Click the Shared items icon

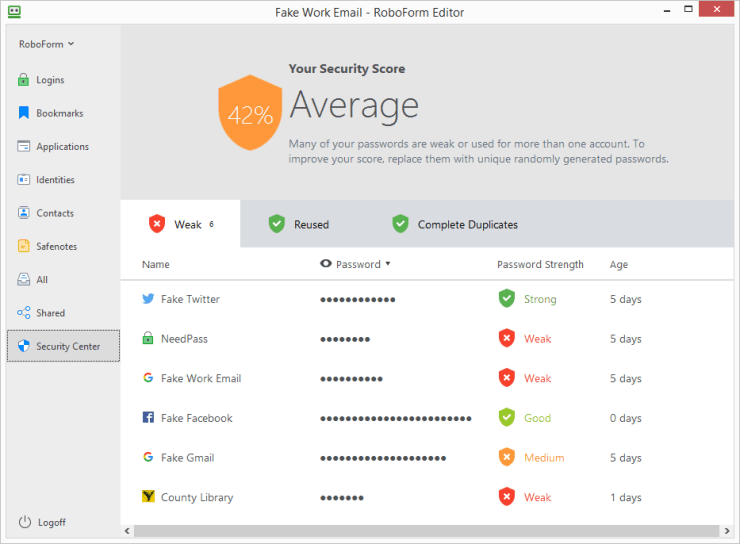(24, 313)
